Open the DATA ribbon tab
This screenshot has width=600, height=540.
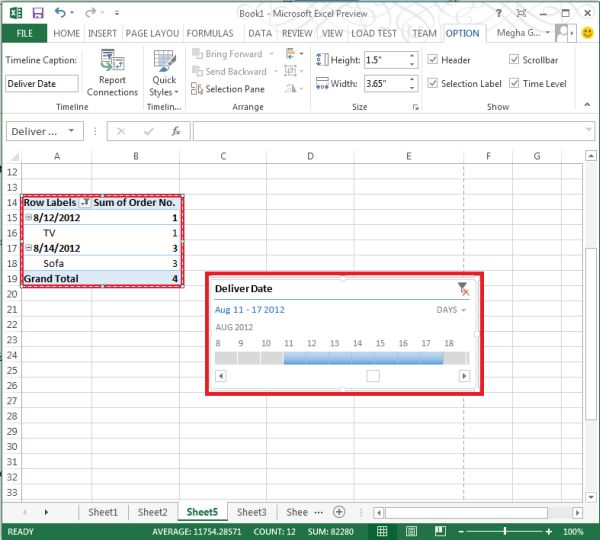coord(260,33)
